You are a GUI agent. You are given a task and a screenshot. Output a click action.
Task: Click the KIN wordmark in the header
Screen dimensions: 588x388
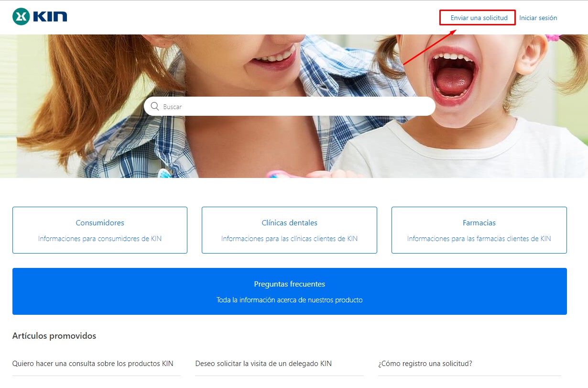point(50,17)
